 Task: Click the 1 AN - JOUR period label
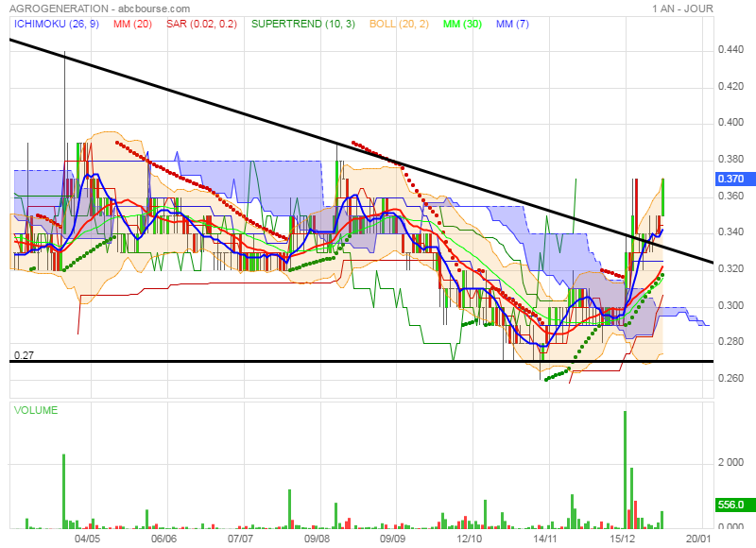pyautogui.click(x=682, y=9)
